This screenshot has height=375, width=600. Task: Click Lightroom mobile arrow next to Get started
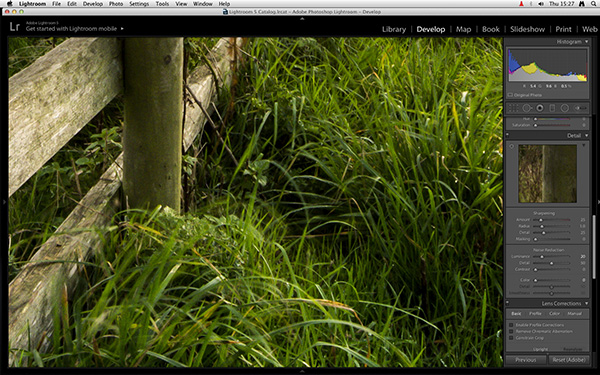click(x=122, y=28)
